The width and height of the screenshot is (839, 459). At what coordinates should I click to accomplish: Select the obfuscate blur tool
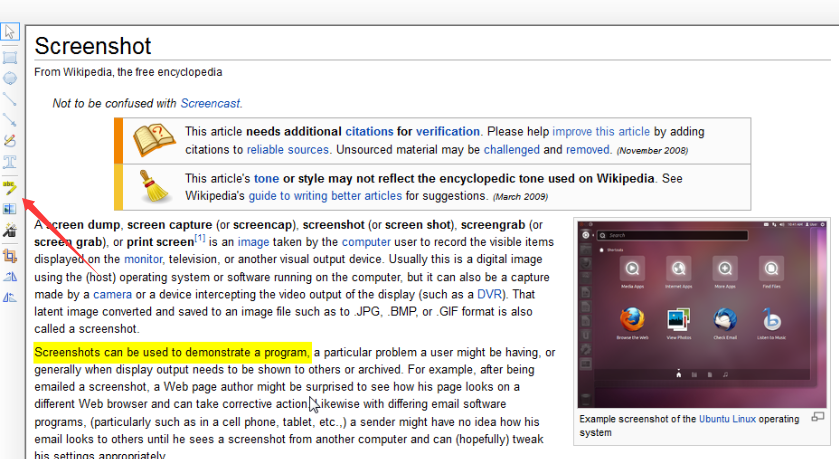coord(10,209)
